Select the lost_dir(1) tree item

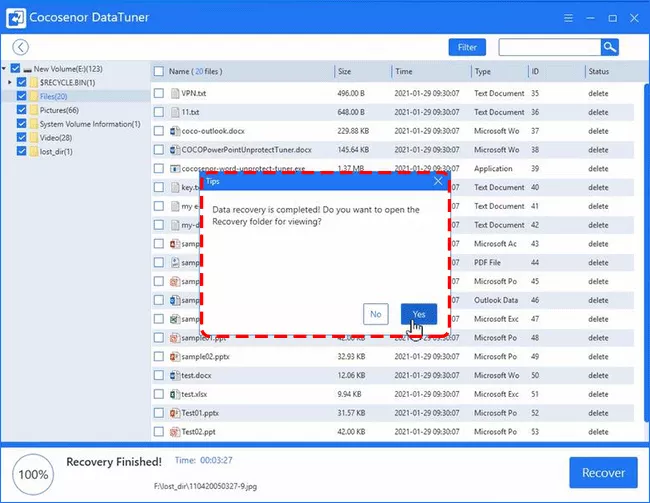point(56,151)
